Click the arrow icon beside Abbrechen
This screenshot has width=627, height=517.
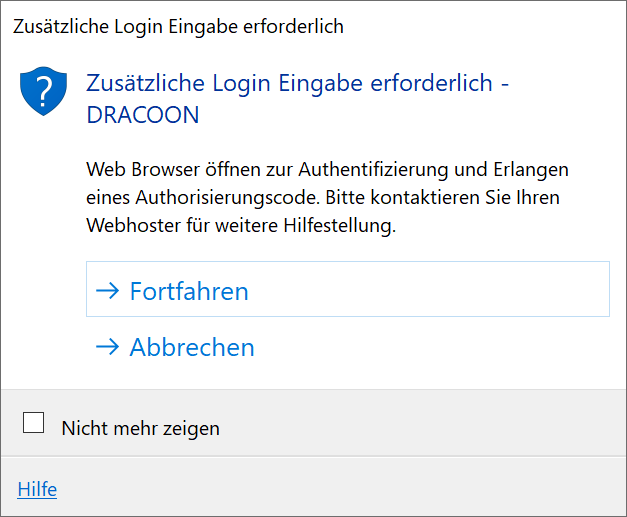pos(108,347)
